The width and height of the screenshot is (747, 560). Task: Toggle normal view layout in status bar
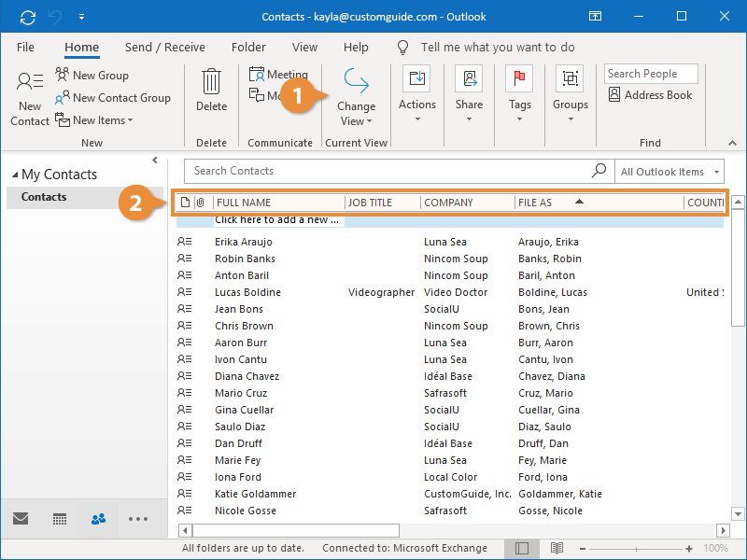point(522,549)
